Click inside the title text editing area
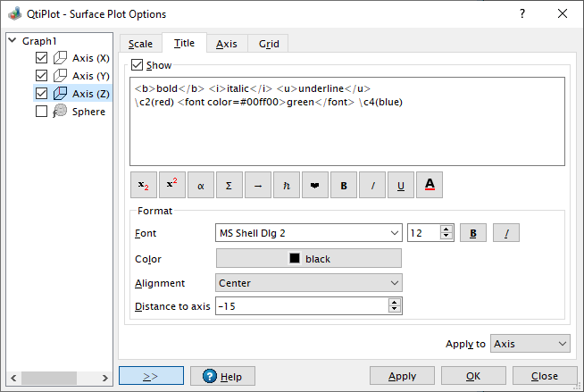The image size is (584, 392). pos(346,134)
